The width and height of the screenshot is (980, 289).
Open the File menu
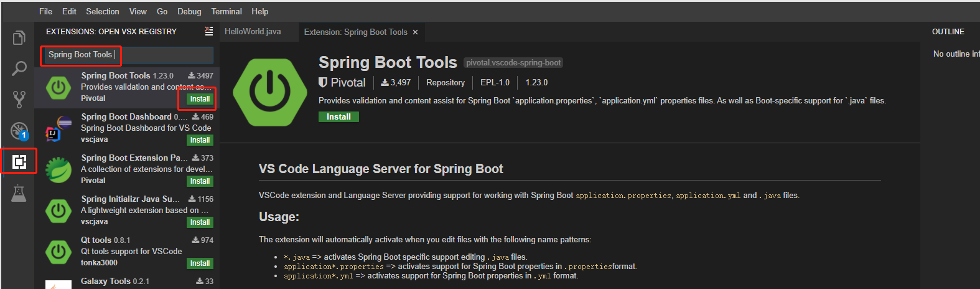(x=45, y=11)
